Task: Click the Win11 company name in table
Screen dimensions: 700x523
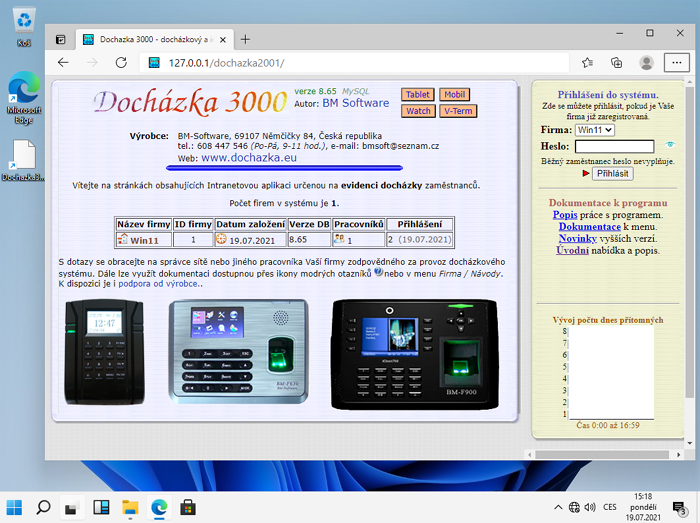Action: pyautogui.click(x=144, y=241)
